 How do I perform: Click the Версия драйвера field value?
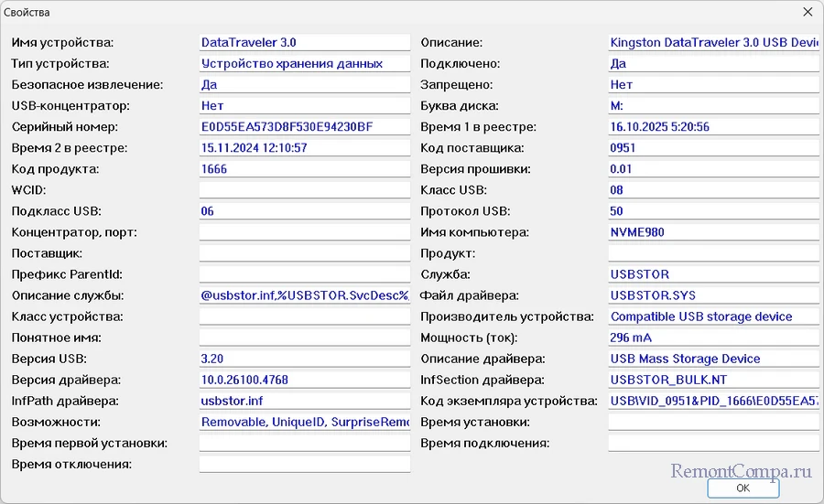[304, 381]
